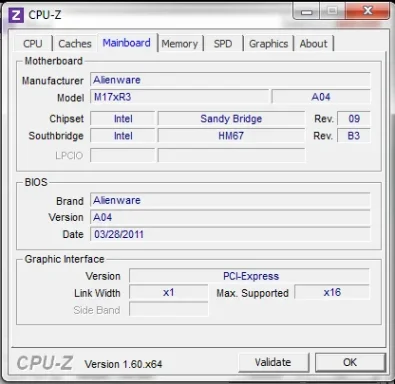Click the Version 1.60.x64 label
Screen dimensions: 395x384
pyautogui.click(x=123, y=364)
